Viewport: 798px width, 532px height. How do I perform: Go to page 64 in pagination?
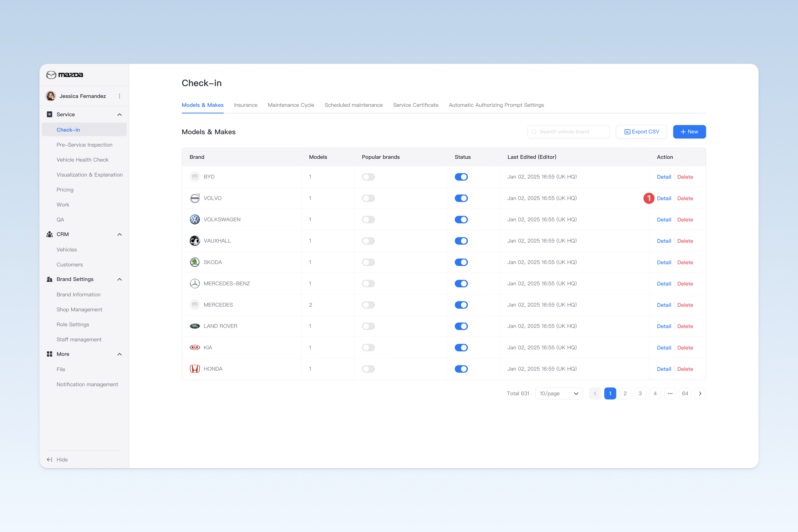point(685,393)
